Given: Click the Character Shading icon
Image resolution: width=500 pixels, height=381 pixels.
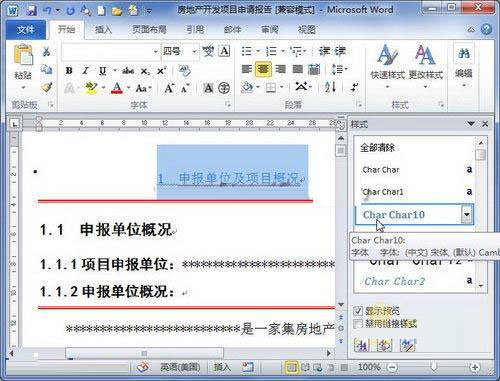Looking at the screenshot, I should point(208,88).
